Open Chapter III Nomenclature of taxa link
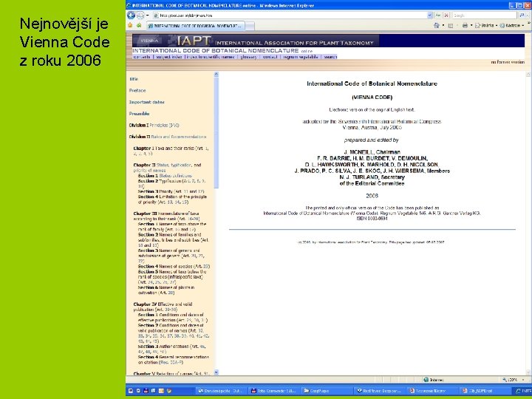 pyautogui.click(x=166, y=216)
